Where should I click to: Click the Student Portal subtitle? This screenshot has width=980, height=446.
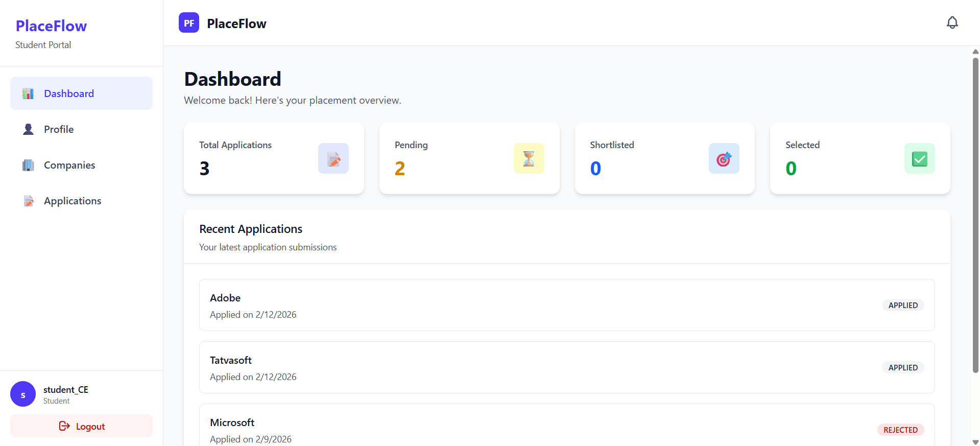click(43, 45)
